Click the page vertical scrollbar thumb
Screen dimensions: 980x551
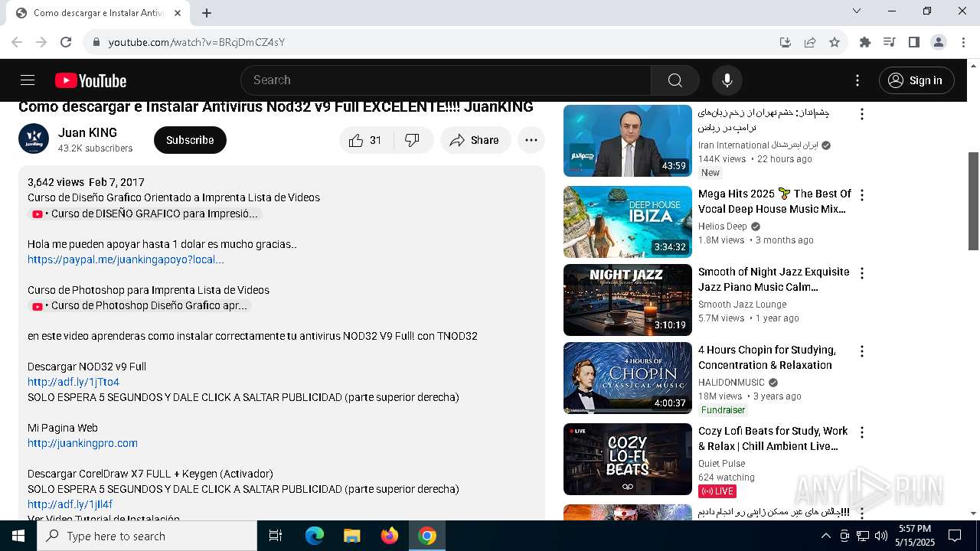[x=974, y=201]
